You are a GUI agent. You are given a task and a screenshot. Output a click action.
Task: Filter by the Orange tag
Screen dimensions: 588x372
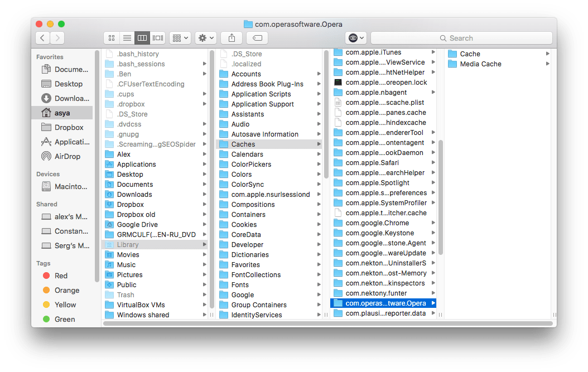tap(61, 290)
